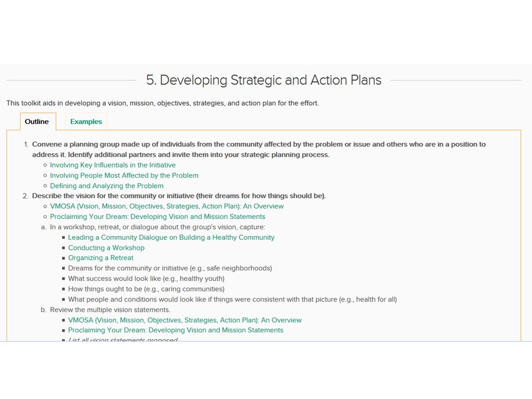This screenshot has width=532, height=399.
Task: Select the Convene a planning group step text
Action: [x=259, y=149]
